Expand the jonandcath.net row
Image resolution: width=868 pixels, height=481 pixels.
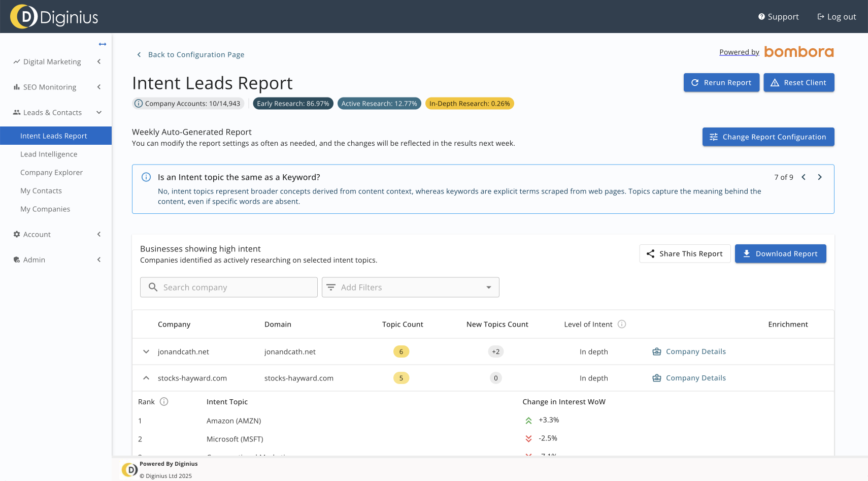[x=146, y=351]
